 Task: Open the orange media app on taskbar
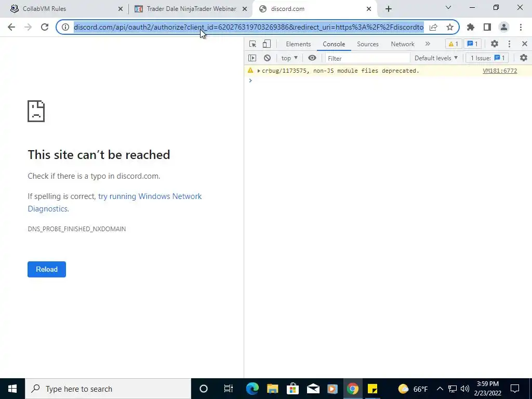(332, 389)
